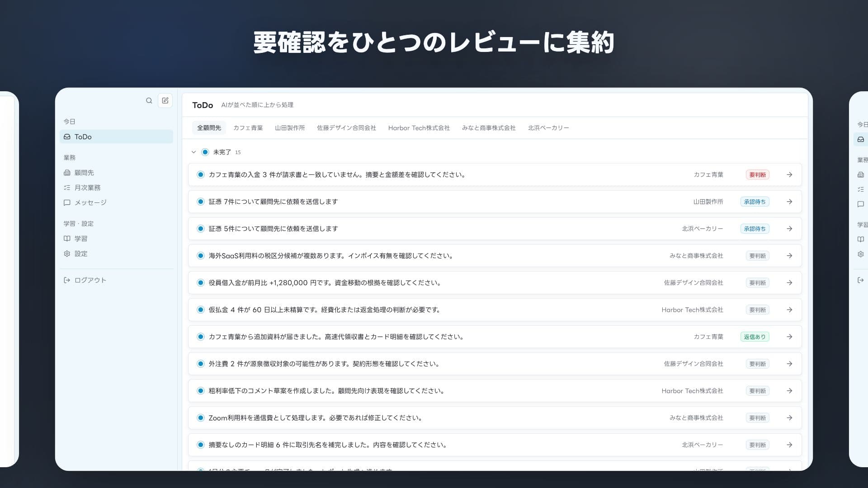
Task: Click 要判断 badge on Zoom利用料 row
Action: tap(757, 418)
